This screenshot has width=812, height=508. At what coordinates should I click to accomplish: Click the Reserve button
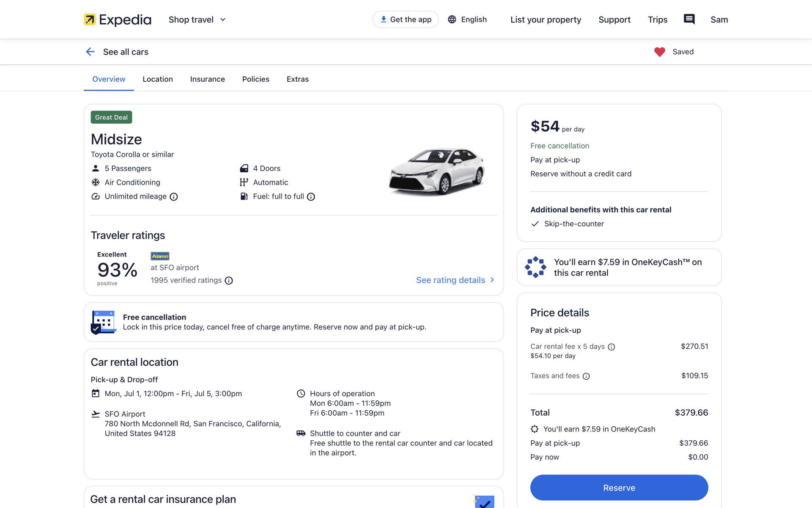(x=619, y=487)
